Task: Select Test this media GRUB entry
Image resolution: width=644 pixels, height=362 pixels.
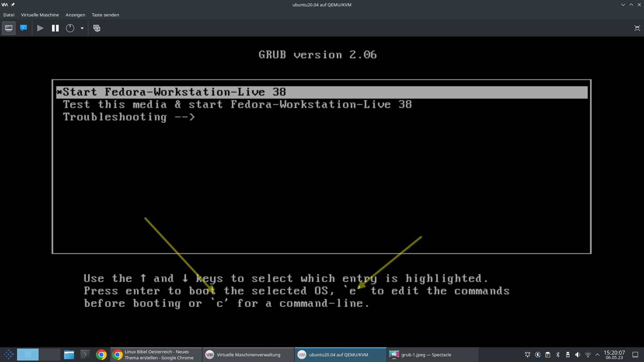Action: [x=237, y=105]
